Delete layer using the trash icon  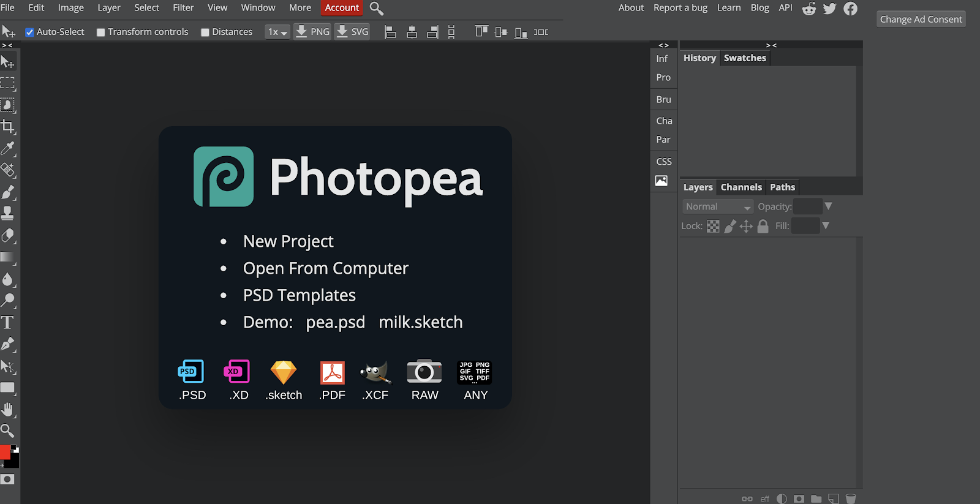pyautogui.click(x=851, y=498)
